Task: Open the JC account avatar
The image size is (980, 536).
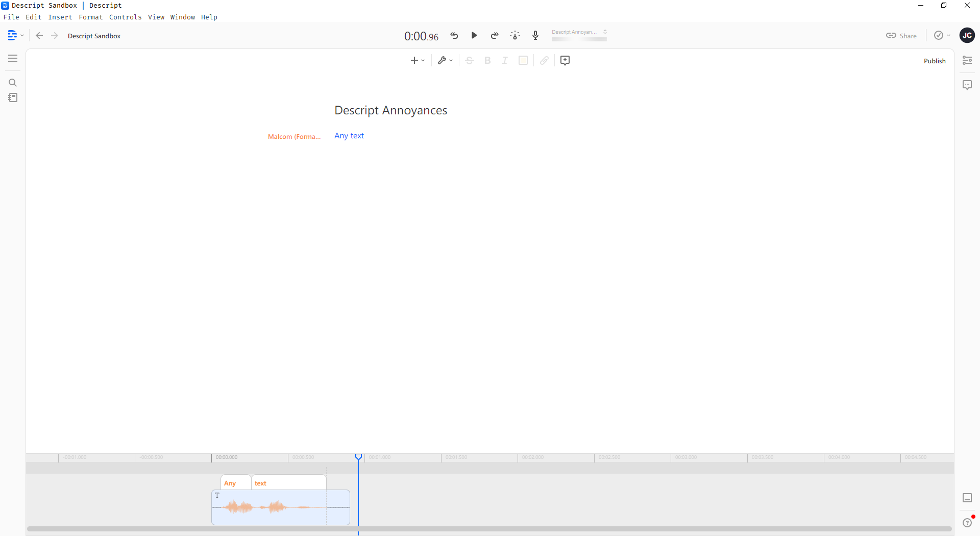Action: pos(967,35)
